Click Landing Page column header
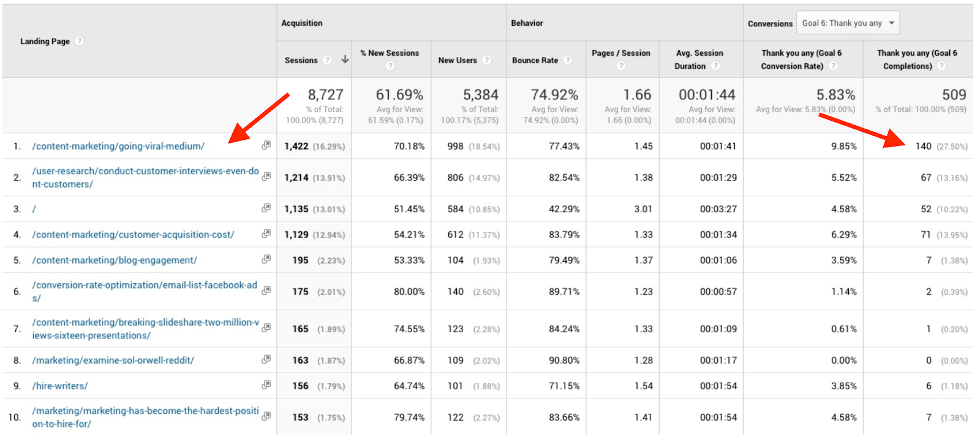The height and width of the screenshot is (439, 980). [x=45, y=41]
